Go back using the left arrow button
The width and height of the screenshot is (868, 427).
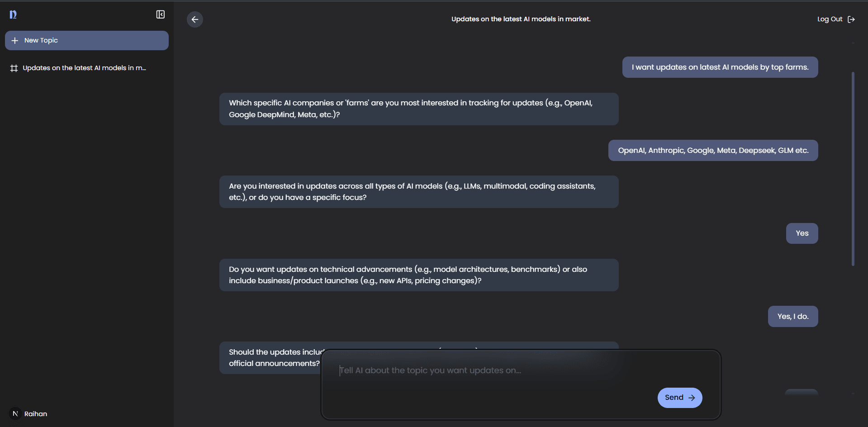pos(195,19)
